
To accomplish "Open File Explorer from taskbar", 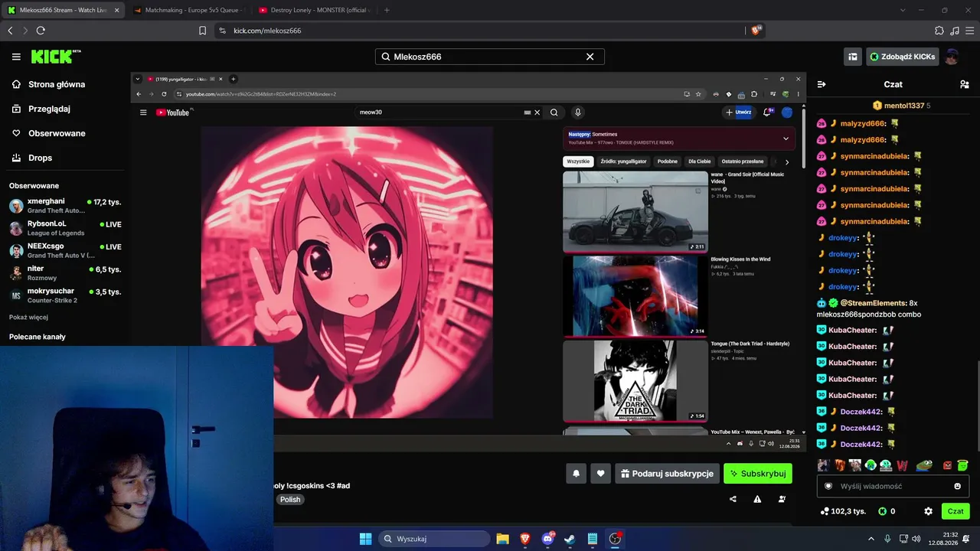I will click(502, 539).
